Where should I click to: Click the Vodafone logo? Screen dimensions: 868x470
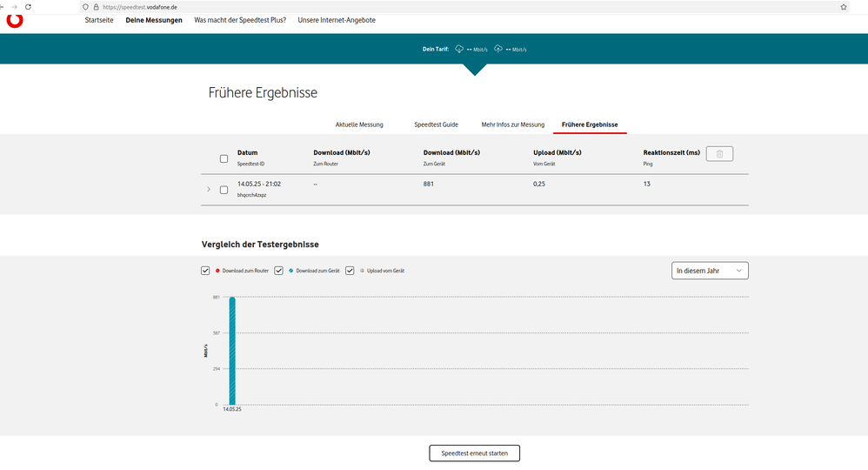pyautogui.click(x=15, y=19)
